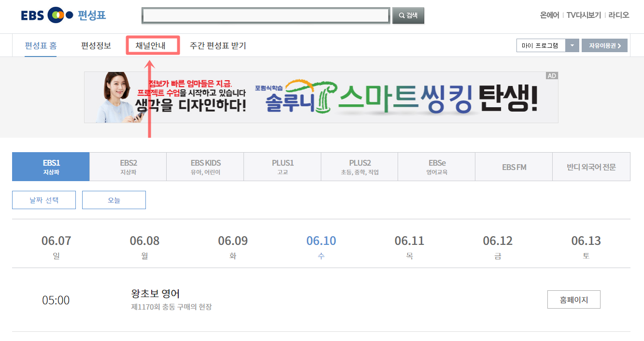The height and width of the screenshot is (341, 644).
Task: Open 주간 편성표 받기 menu
Action: click(218, 46)
